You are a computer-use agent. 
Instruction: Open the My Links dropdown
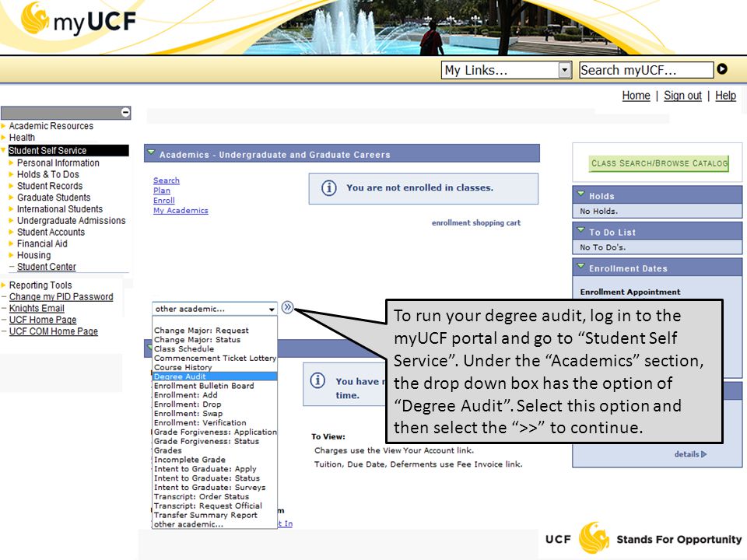point(507,70)
